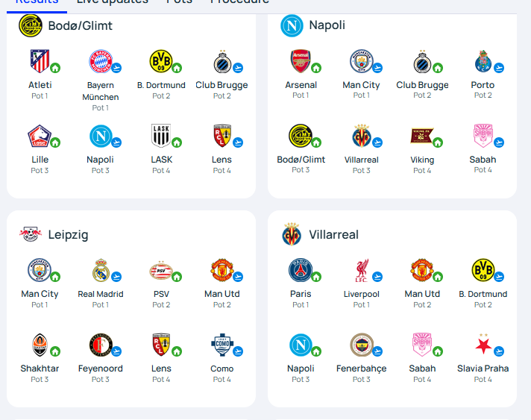This screenshot has width=531, height=420.
Task: Select Pot 1 label under Bayern München
Action: [x=100, y=107]
